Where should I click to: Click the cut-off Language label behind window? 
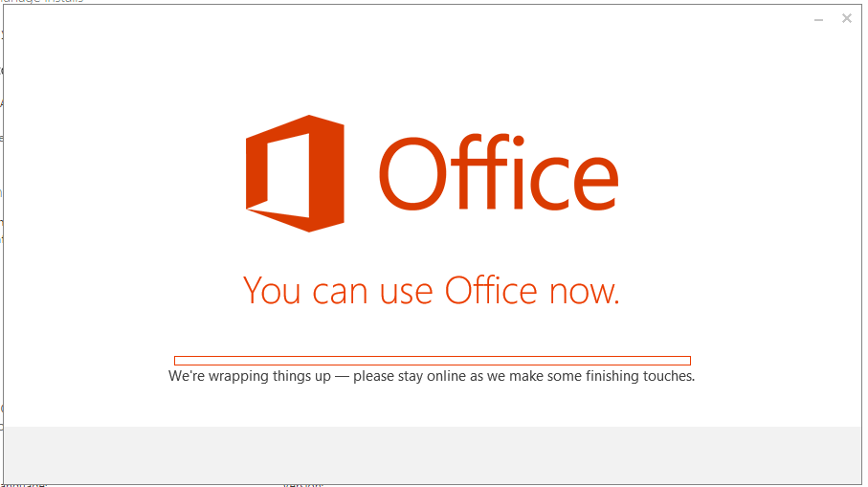[x=24, y=485]
